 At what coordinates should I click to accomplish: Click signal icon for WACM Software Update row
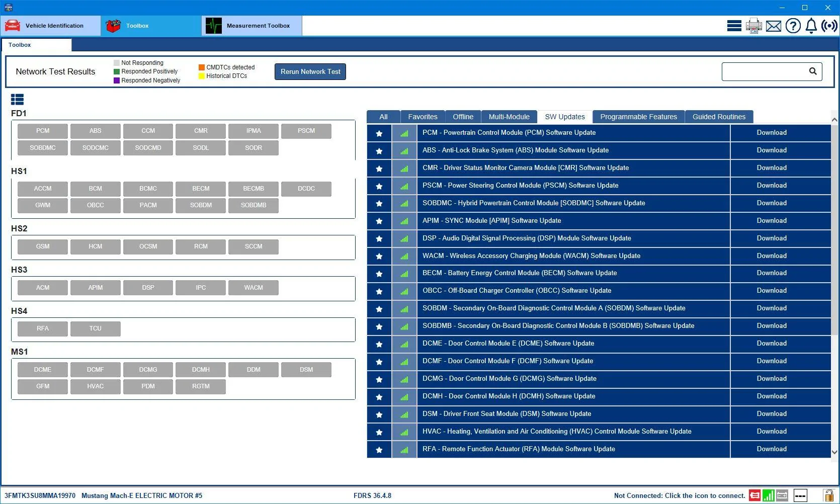tap(404, 257)
